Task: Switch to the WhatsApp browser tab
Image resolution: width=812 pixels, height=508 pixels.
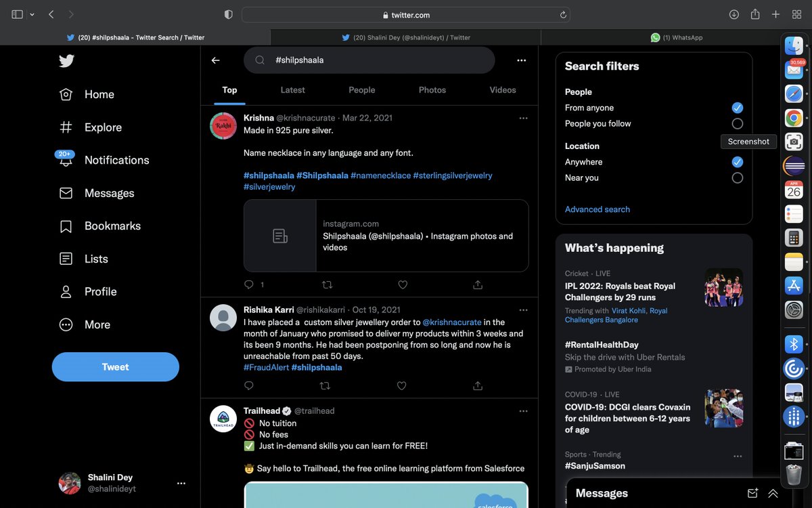Action: tap(677, 37)
